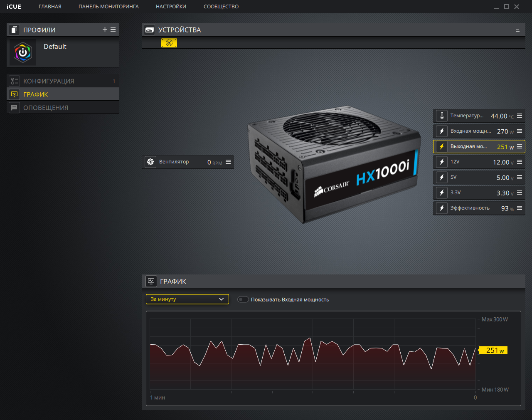Viewport: 532px width, 420px height.
Task: Click the КОНФИГУРАЦИЯ sliders icon
Action: point(14,81)
